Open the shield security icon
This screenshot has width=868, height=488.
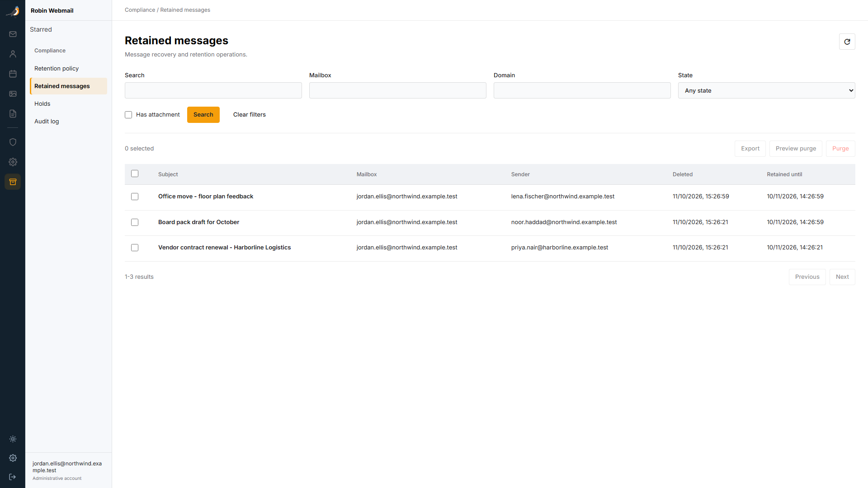coord(13,142)
